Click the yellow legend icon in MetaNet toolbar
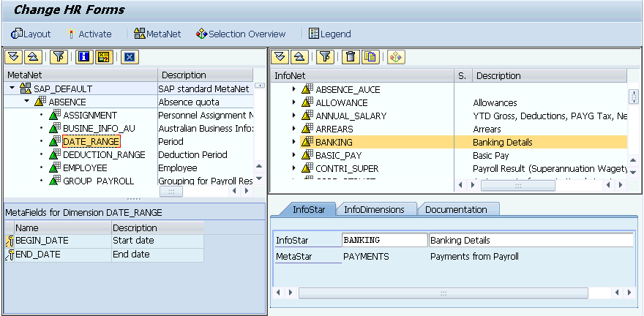 tap(103, 57)
